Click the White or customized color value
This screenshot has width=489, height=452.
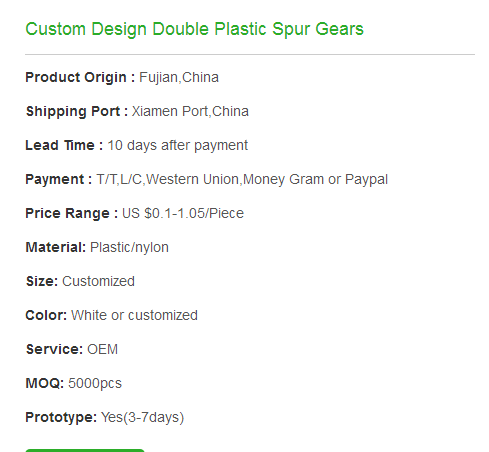pos(134,316)
